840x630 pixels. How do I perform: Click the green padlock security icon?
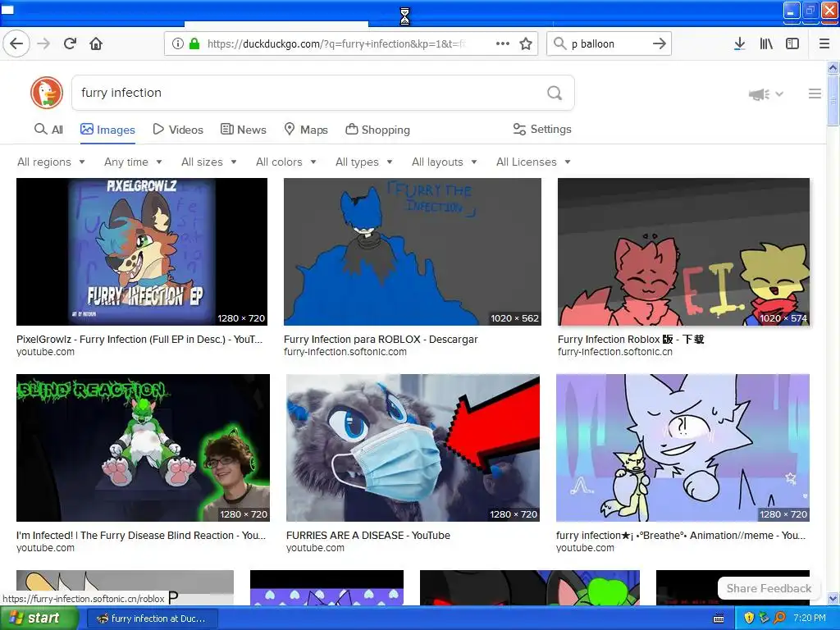coord(194,43)
